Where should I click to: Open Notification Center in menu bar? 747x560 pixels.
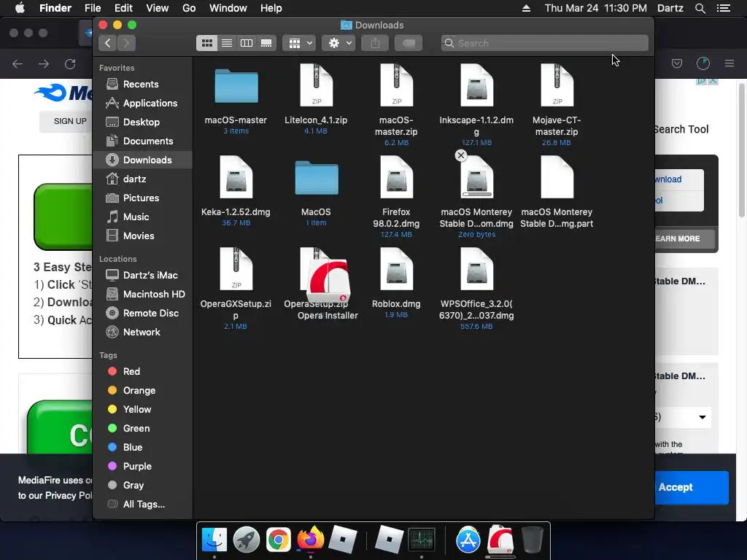(724, 8)
